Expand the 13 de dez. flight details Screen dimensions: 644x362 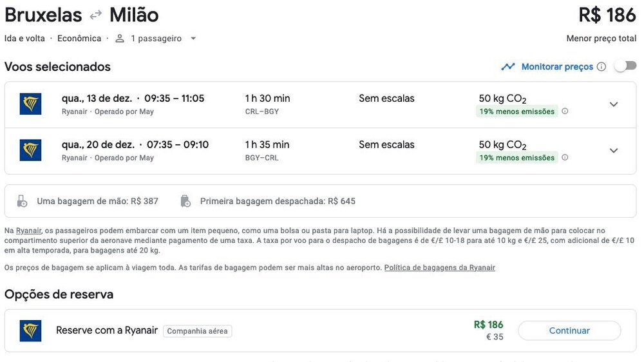click(614, 104)
